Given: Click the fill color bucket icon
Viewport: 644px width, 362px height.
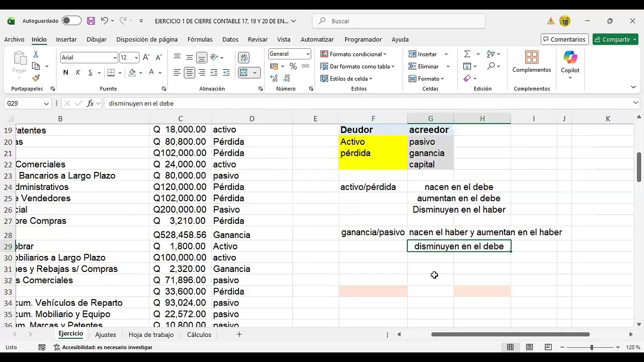Looking at the screenshot, I should (x=132, y=72).
